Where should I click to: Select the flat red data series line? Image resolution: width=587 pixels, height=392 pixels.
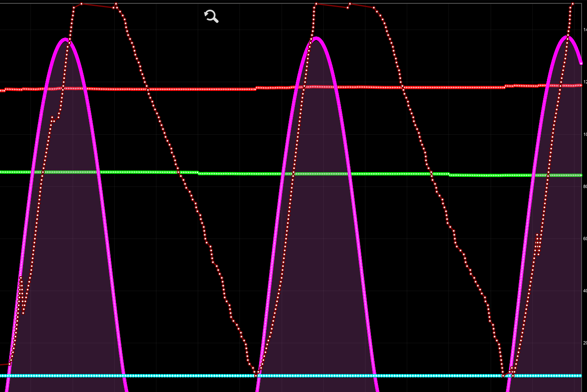(291, 88)
